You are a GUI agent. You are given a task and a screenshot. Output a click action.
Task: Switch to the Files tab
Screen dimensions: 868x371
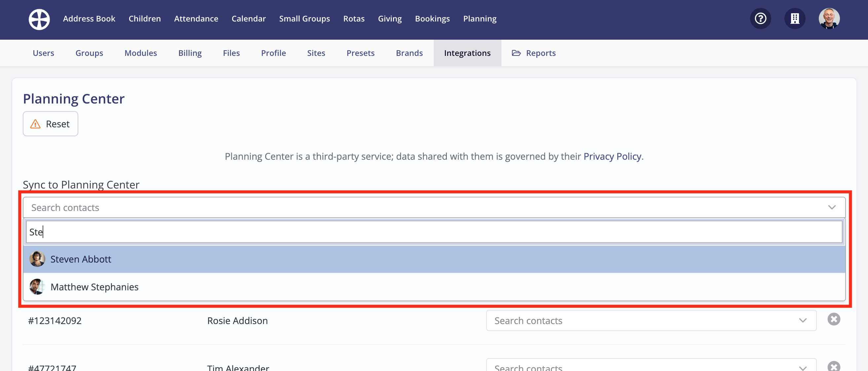click(x=232, y=53)
